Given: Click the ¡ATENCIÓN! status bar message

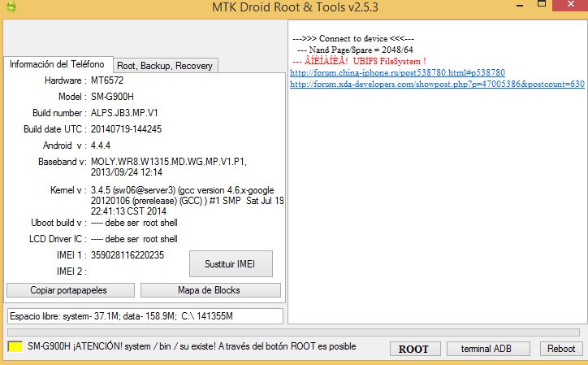Looking at the screenshot, I should click(x=192, y=346).
